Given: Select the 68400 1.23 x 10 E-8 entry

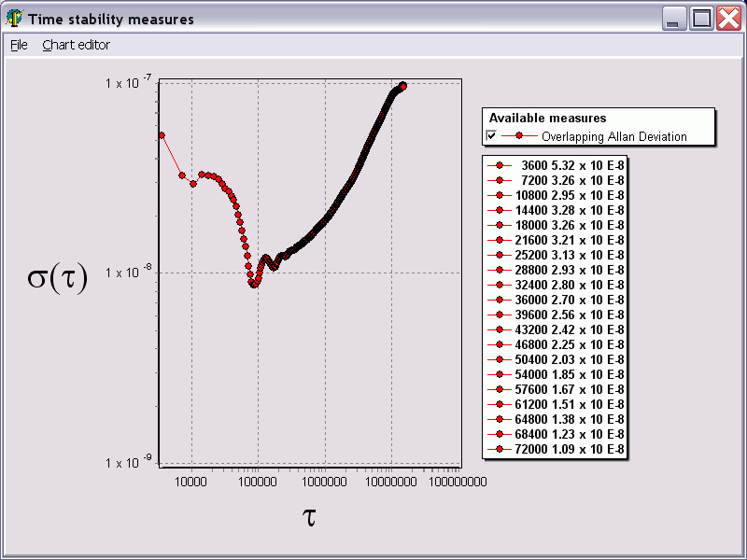Looking at the screenshot, I should coord(556,434).
